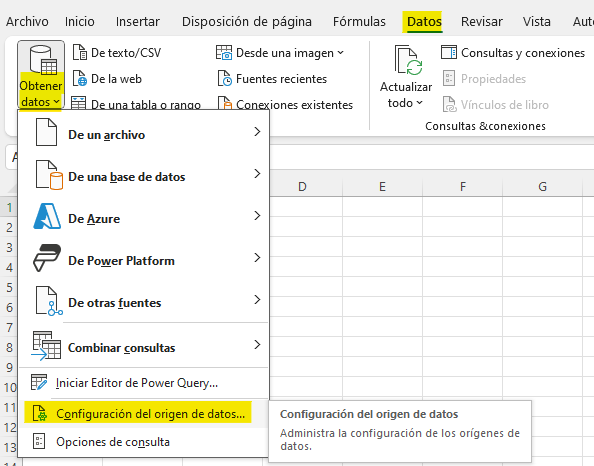Choose Combinar consultas menu label
This screenshot has height=466, width=594.
(x=121, y=348)
